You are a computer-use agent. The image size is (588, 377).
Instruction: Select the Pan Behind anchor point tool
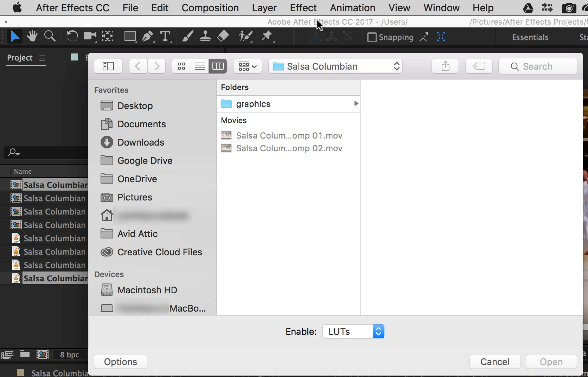108,36
